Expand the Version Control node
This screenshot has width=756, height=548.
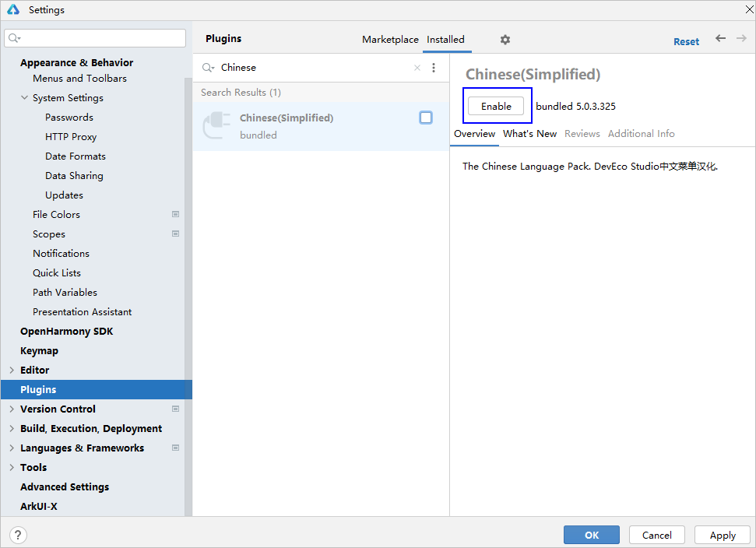point(12,409)
